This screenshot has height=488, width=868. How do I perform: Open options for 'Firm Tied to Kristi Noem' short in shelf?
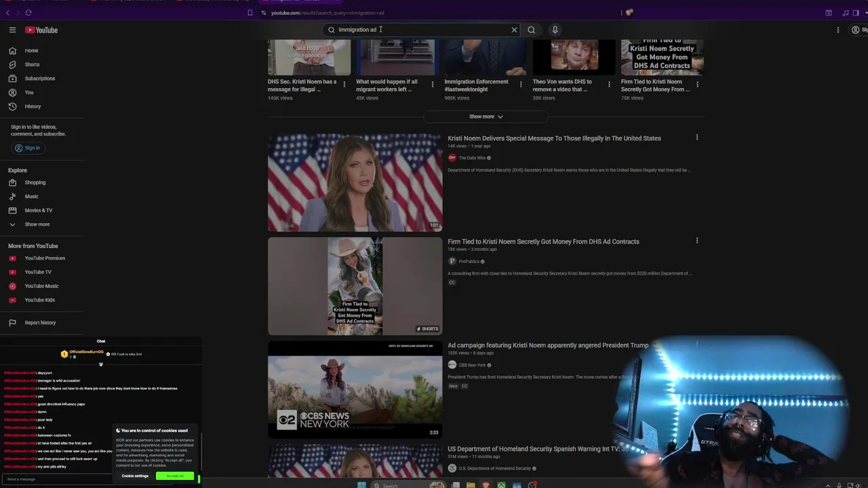[x=697, y=85]
